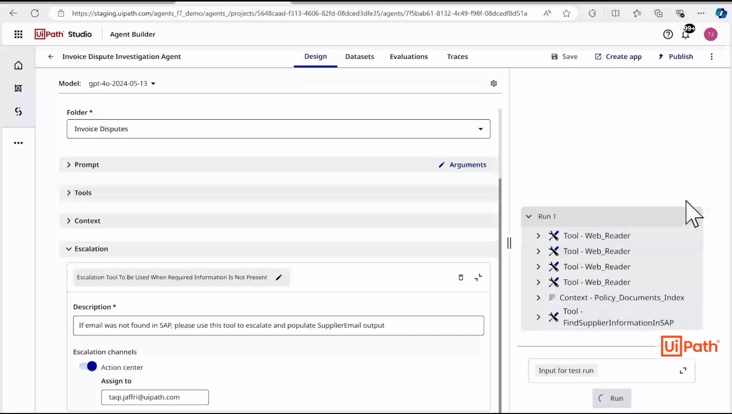
Task: Expand the first Tool - Web_Reader row
Action: [x=538, y=236]
